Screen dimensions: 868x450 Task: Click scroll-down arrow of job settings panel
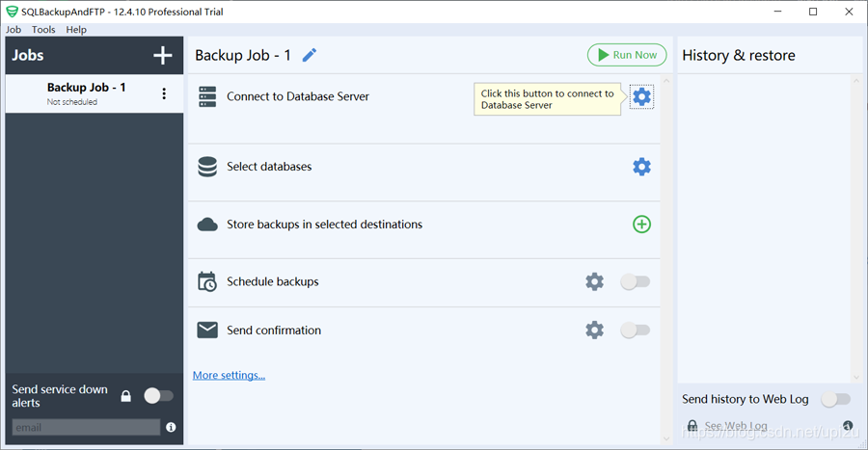click(666, 438)
